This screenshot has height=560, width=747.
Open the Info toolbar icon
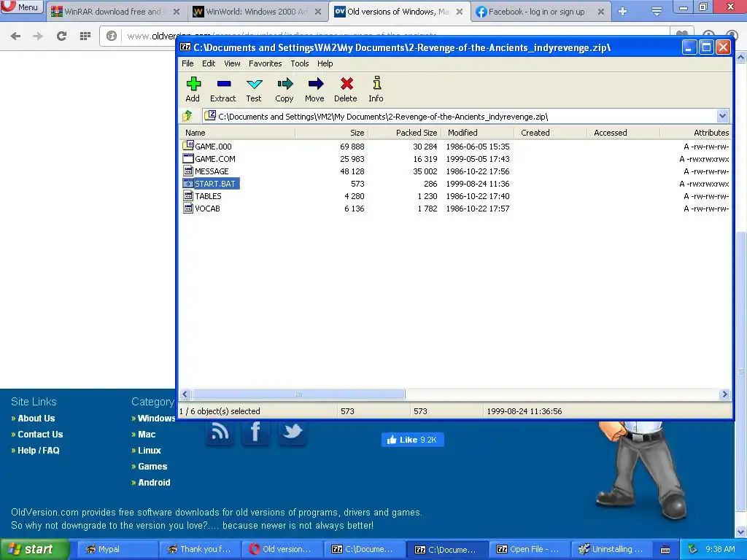(376, 83)
